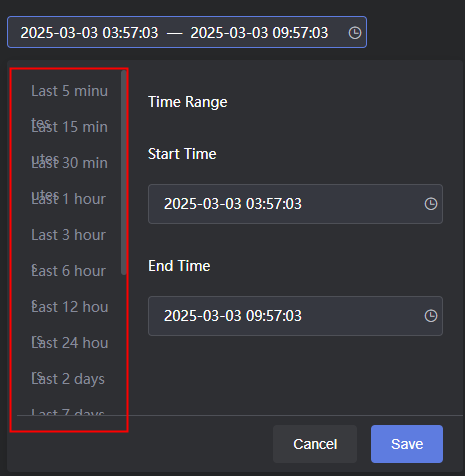Select the Last 1 hour range
Screen dimensions: 465x476
tap(69, 199)
